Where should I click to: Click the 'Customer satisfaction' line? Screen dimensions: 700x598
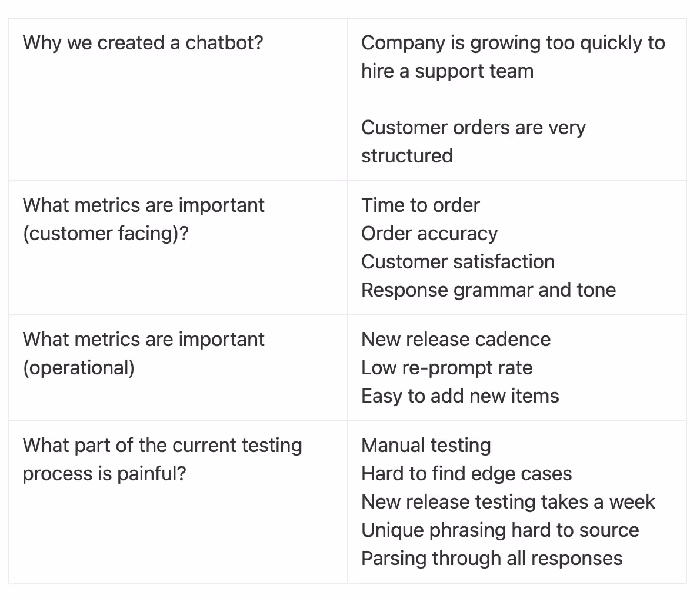[458, 262]
